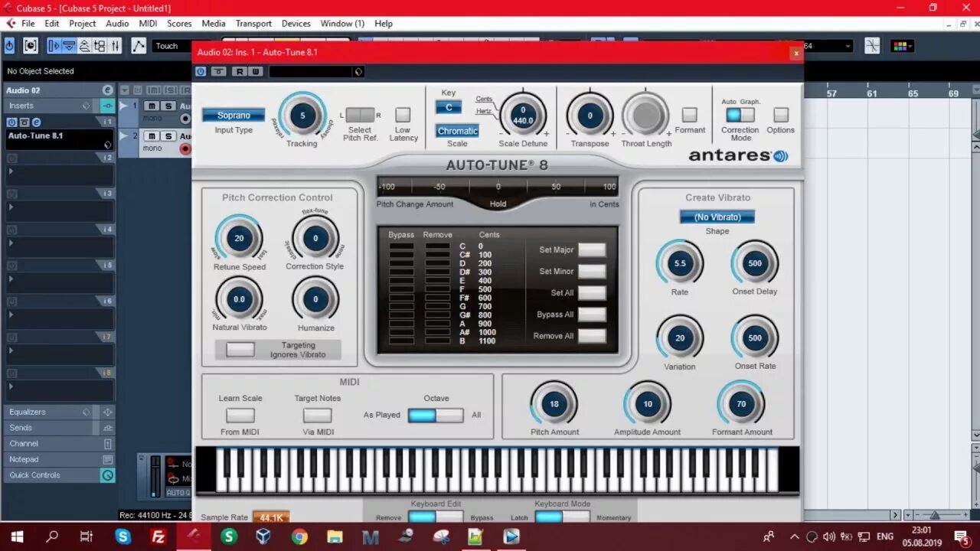Click the automation curve icon beside Touch

coord(139,46)
